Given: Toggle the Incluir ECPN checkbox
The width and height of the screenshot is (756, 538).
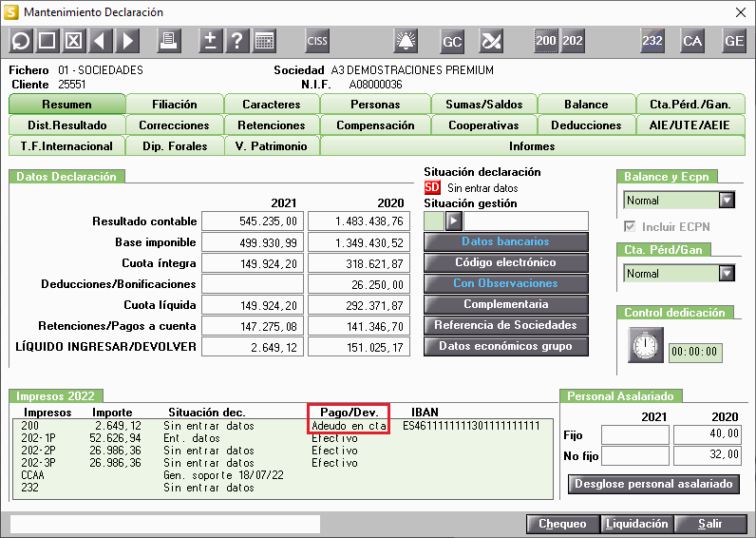Looking at the screenshot, I should pyautogui.click(x=630, y=226).
